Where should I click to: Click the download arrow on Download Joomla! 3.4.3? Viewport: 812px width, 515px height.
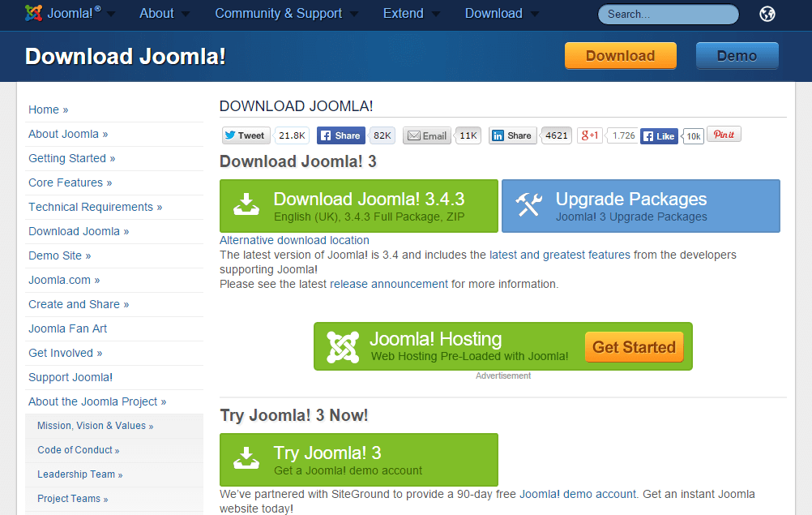click(246, 205)
